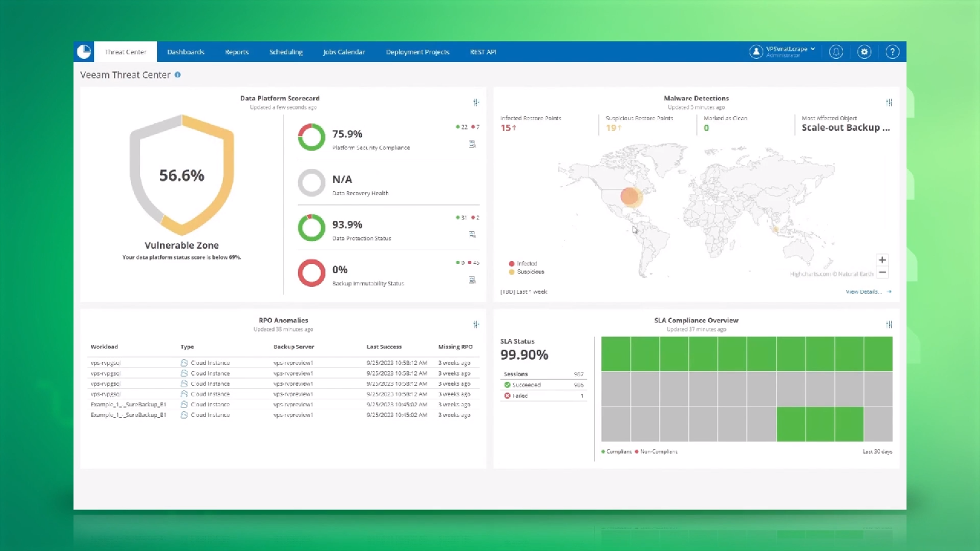
Task: Click the Backup Immutability Status donut chart
Action: point(312,273)
